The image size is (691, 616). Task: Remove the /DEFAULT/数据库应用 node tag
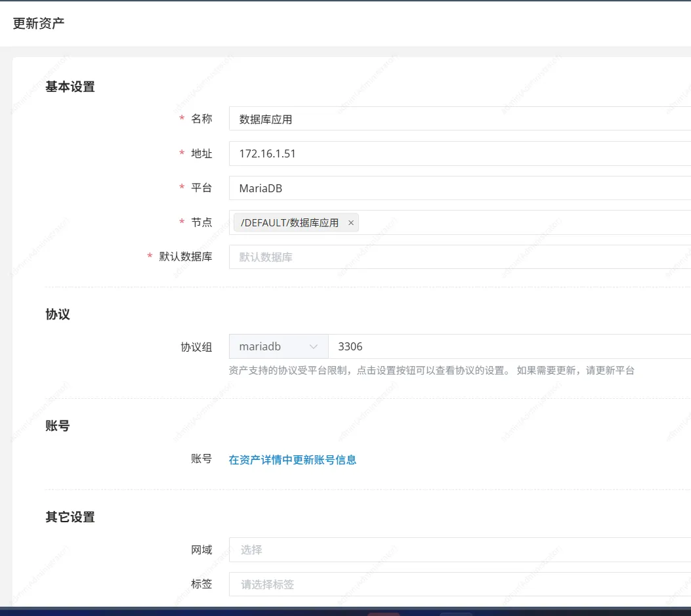350,223
